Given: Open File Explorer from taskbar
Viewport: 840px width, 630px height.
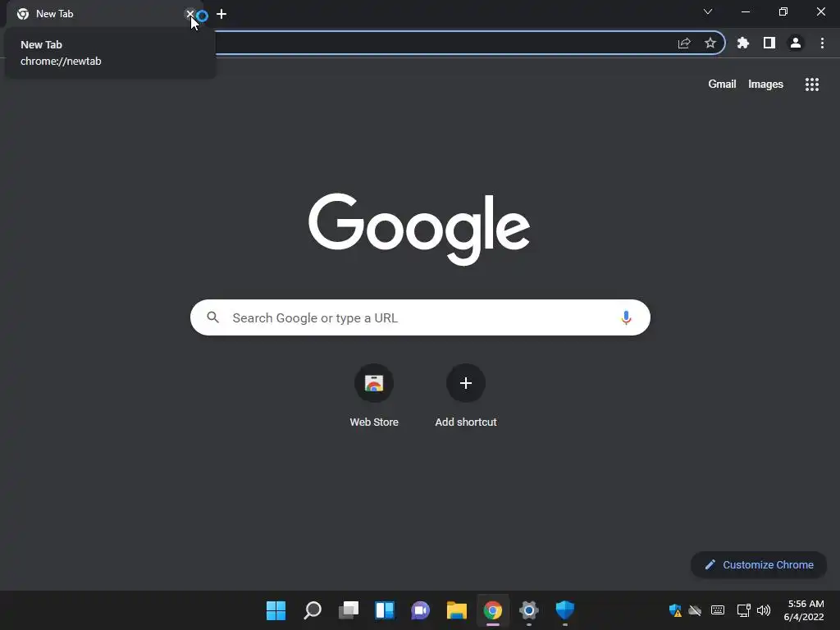Looking at the screenshot, I should (x=456, y=610).
